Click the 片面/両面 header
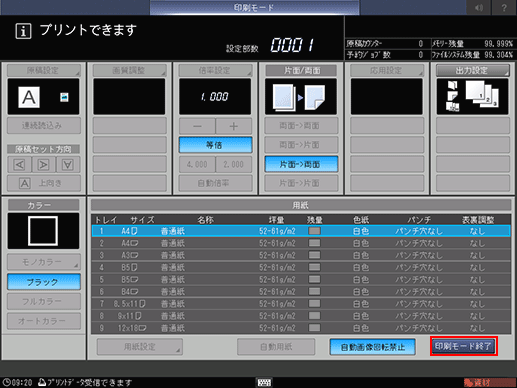The height and width of the screenshot is (388, 517). [301, 70]
